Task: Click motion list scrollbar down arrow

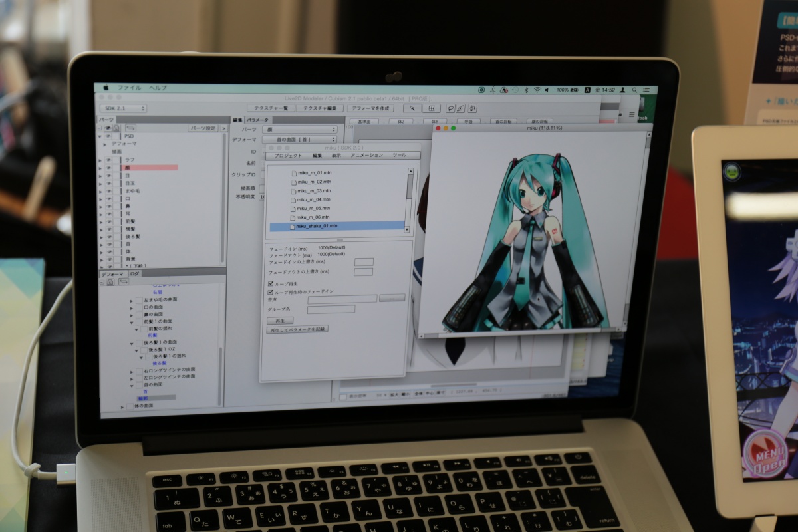Action: click(x=407, y=229)
